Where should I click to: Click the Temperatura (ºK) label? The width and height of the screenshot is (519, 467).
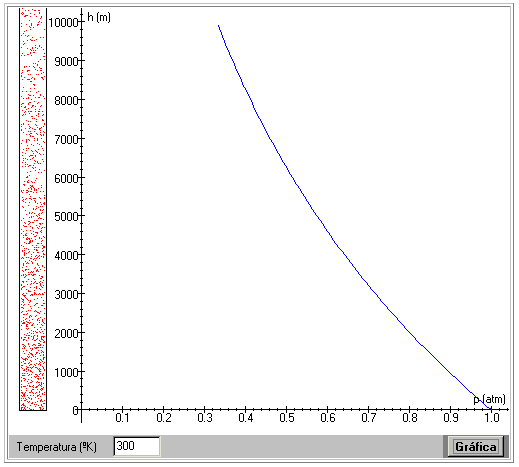click(x=57, y=447)
